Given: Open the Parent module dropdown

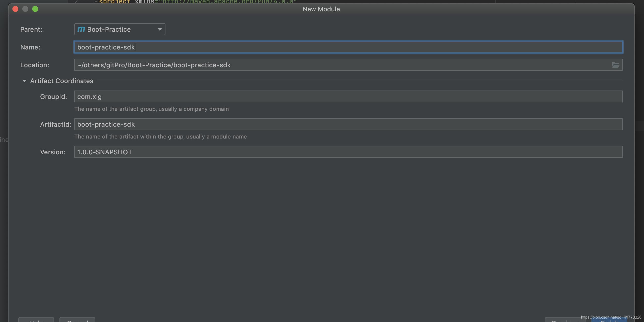Looking at the screenshot, I should 119,29.
